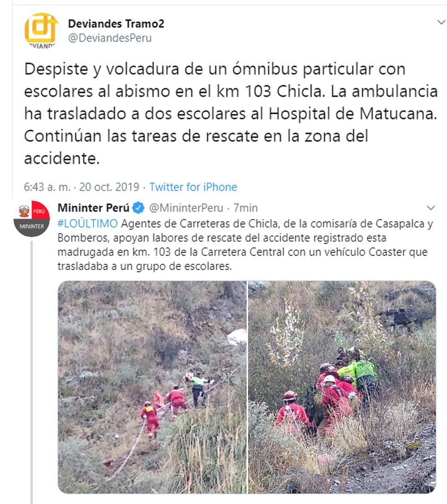Open the @MininterPeru handle

[x=186, y=208]
